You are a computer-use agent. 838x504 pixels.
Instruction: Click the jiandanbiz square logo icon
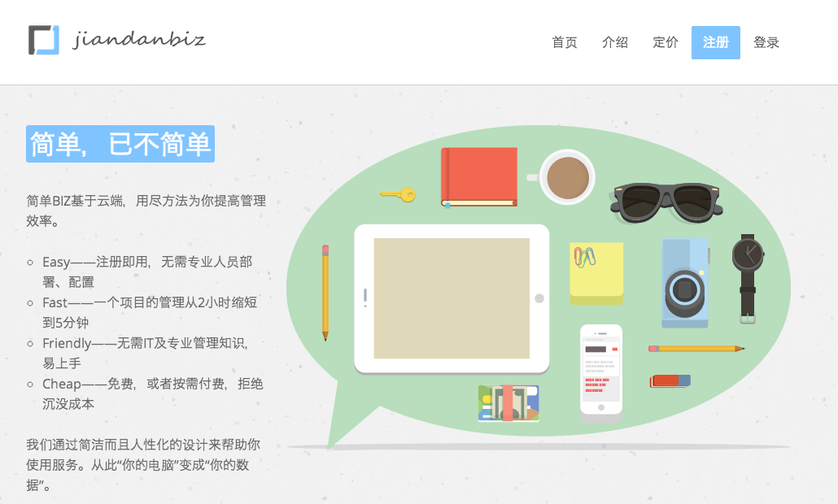coord(44,40)
